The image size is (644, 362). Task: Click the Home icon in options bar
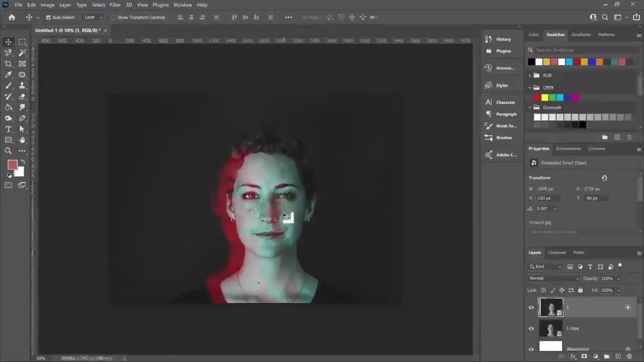click(12, 17)
